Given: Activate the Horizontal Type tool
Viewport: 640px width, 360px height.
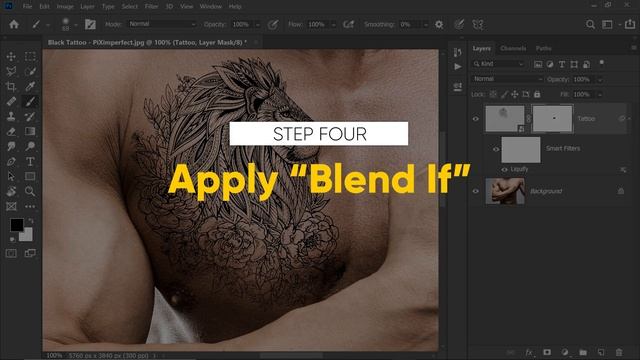Looking at the screenshot, I should [30, 161].
